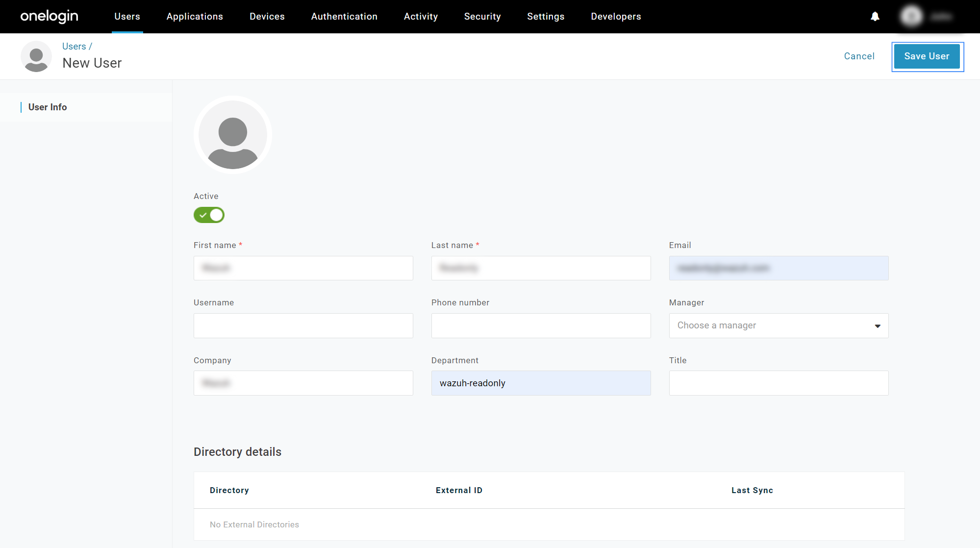Open the Choose a manager dropdown
The width and height of the screenshot is (980, 548).
coord(770,325)
